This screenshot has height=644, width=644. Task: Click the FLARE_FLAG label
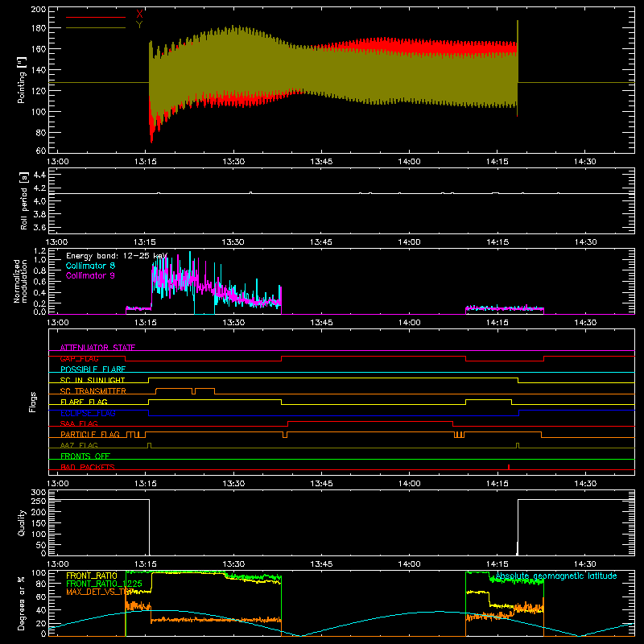84,402
